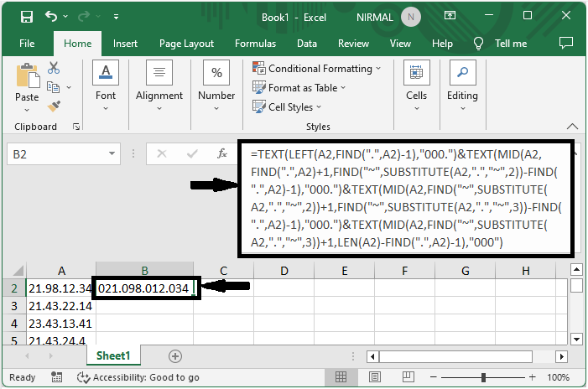This screenshot has width=588, height=389.
Task: Switch to the Page Layout ribbon tab
Action: [186, 44]
